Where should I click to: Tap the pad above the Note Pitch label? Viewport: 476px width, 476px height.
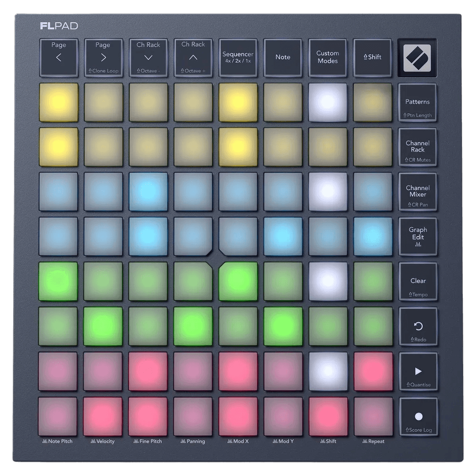pyautogui.click(x=58, y=416)
